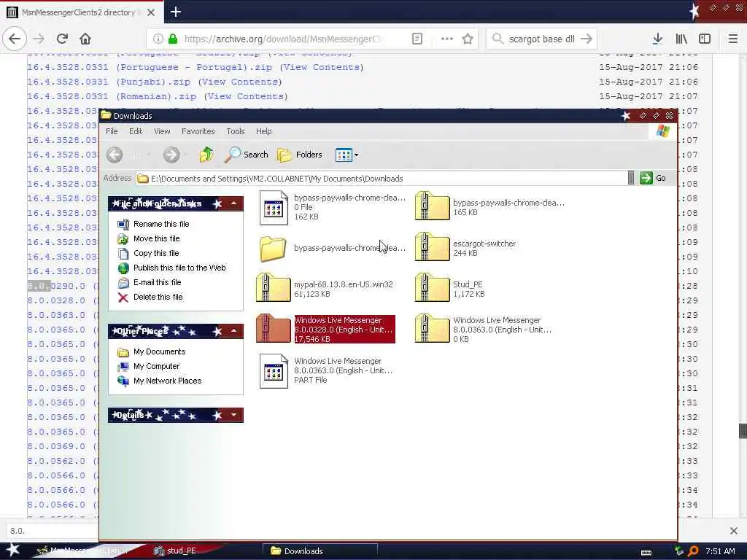This screenshot has width=747, height=560.
Task: Bookmark this page with star icon
Action: (468, 39)
